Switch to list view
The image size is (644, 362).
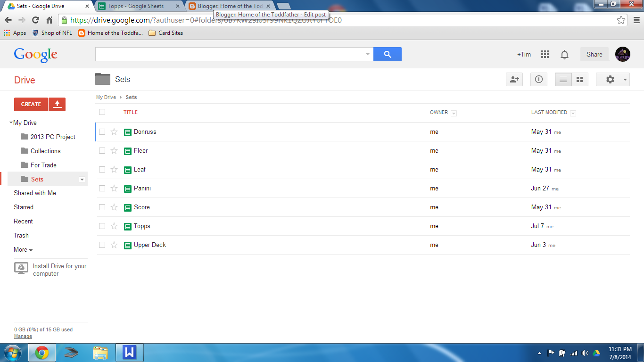point(563,80)
